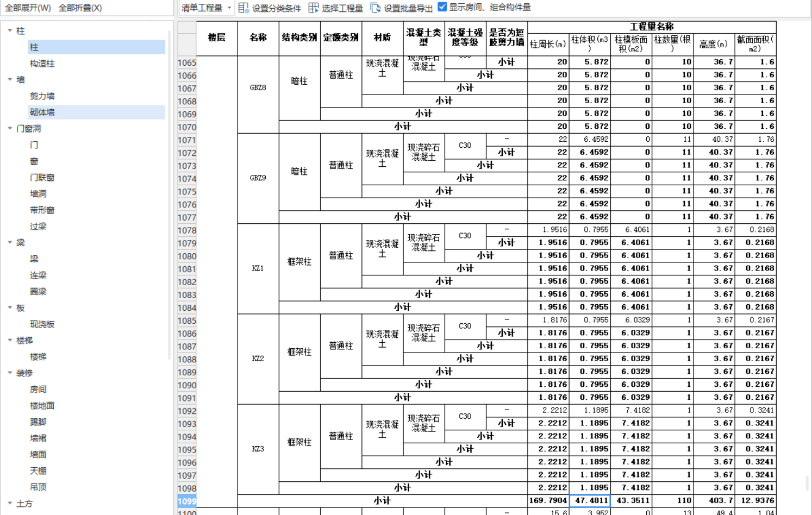Click the total cell 47.4811
Image resolution: width=812 pixels, height=515 pixels.
590,500
